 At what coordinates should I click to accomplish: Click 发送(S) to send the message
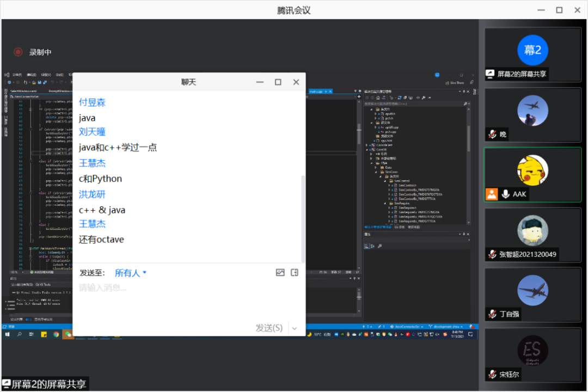point(269,328)
